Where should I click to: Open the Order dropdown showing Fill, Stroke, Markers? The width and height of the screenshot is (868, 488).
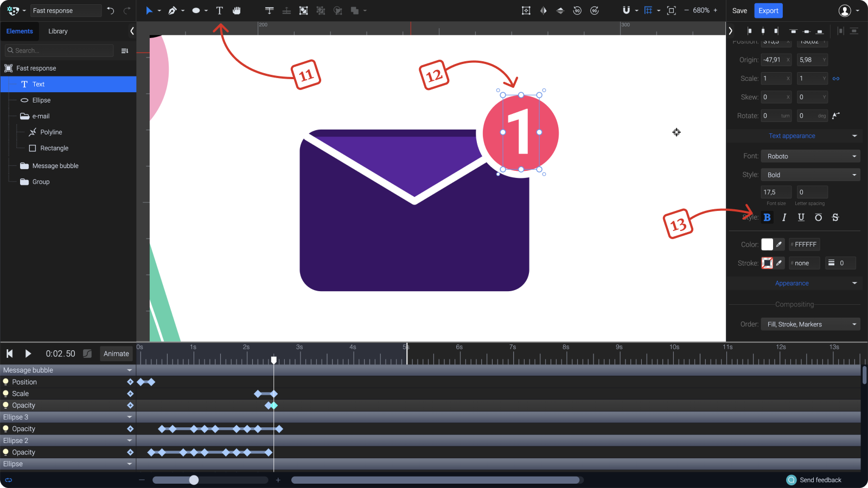(x=810, y=324)
